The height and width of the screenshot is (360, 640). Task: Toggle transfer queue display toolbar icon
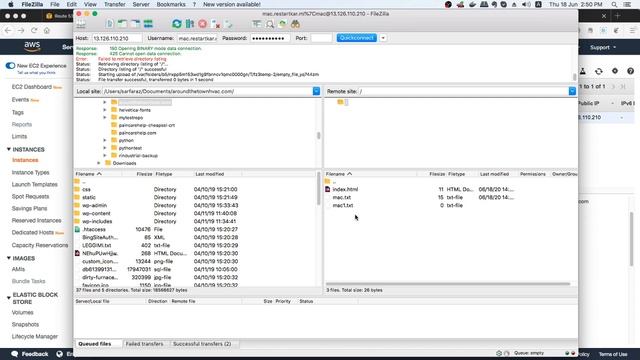point(148,24)
